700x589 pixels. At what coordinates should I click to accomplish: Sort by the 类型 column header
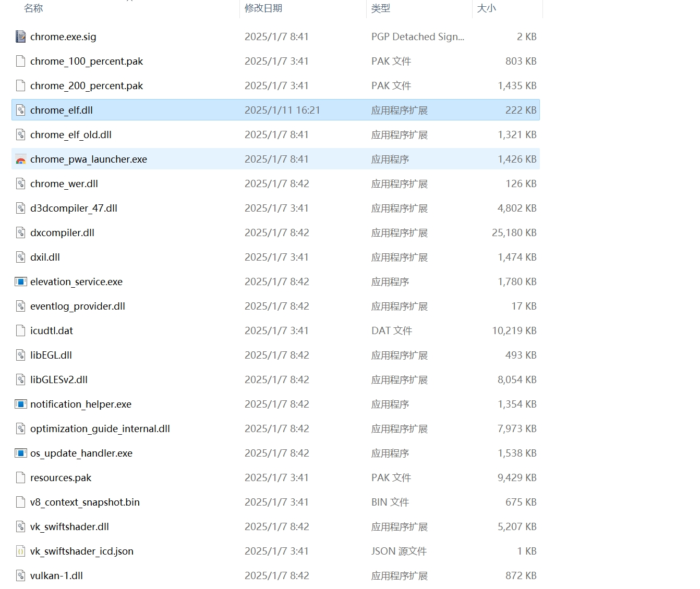pyautogui.click(x=381, y=8)
